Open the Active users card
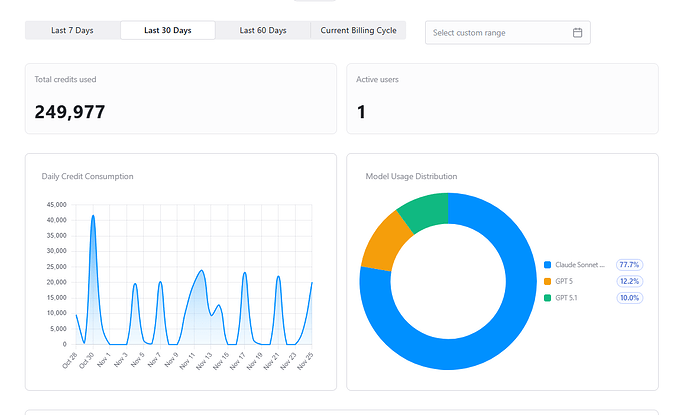 (x=503, y=99)
